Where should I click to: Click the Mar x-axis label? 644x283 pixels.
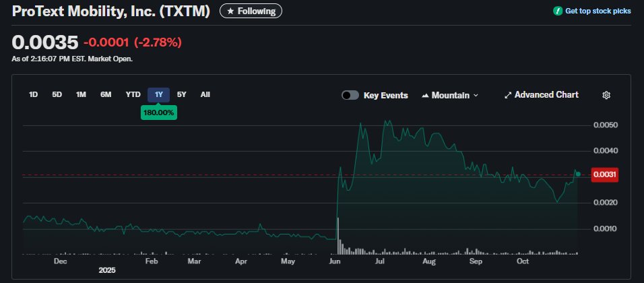point(194,261)
